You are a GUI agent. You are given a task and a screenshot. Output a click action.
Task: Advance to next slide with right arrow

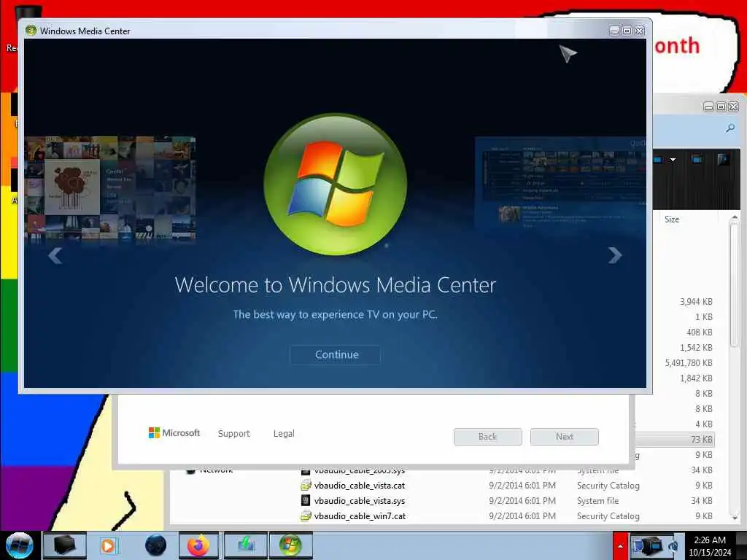pyautogui.click(x=615, y=255)
